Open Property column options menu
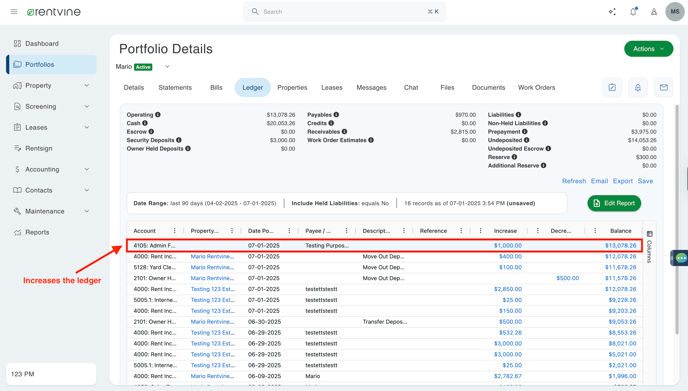The image size is (688, 391). pyautogui.click(x=232, y=231)
